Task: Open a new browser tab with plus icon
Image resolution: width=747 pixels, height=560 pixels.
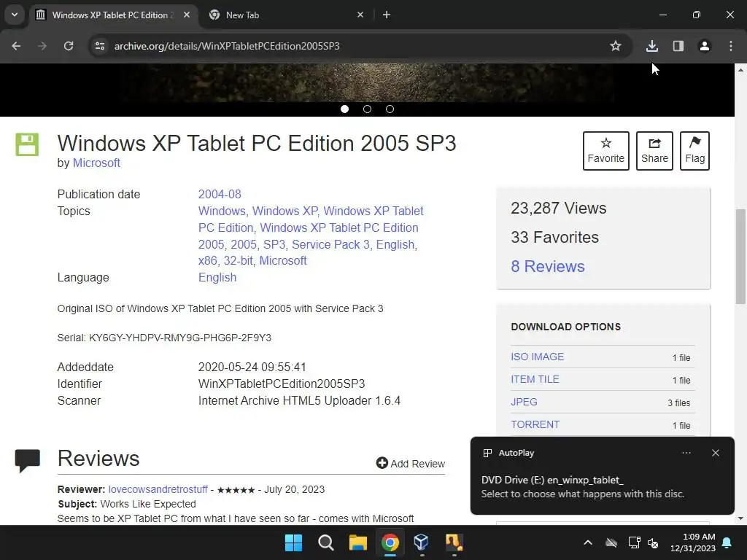Action: pyautogui.click(x=387, y=15)
